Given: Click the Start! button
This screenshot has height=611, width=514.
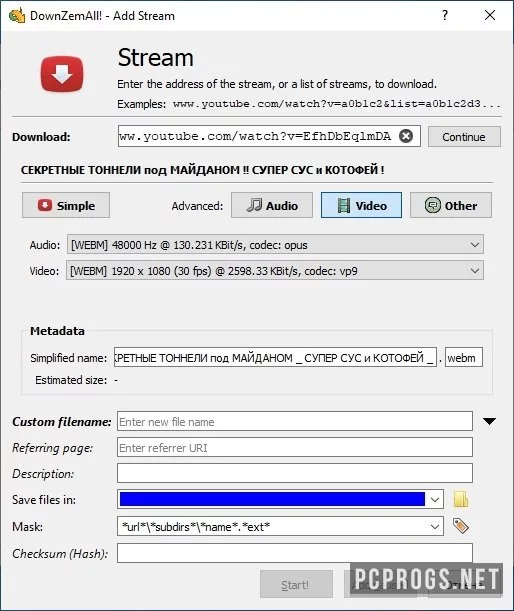Looking at the screenshot, I should (296, 584).
